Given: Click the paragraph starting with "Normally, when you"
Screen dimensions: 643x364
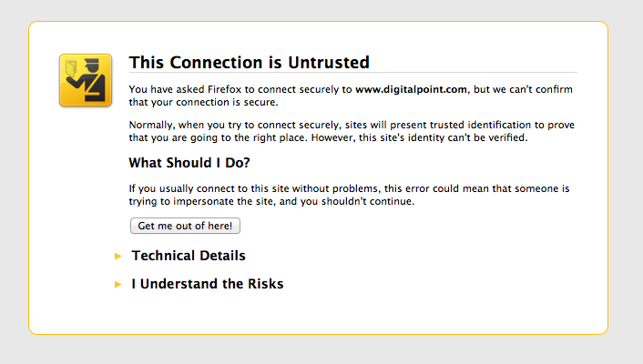Looking at the screenshot, I should [x=351, y=131].
